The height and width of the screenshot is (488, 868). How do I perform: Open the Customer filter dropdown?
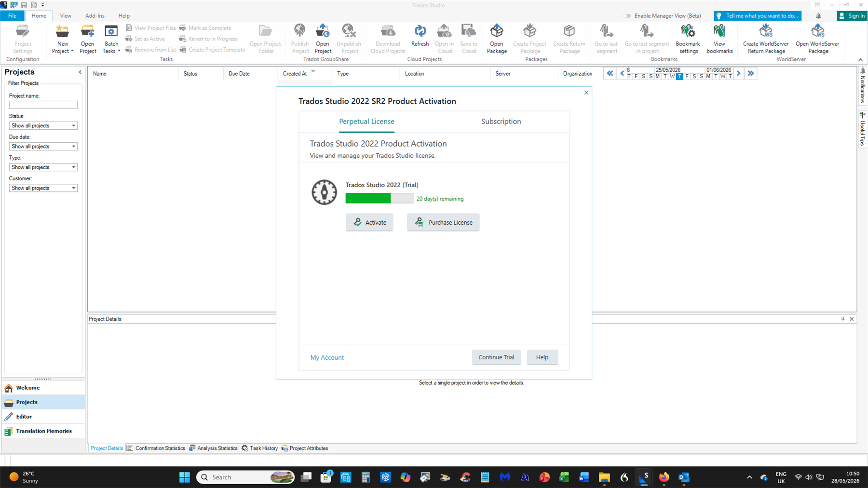pyautogui.click(x=43, y=188)
